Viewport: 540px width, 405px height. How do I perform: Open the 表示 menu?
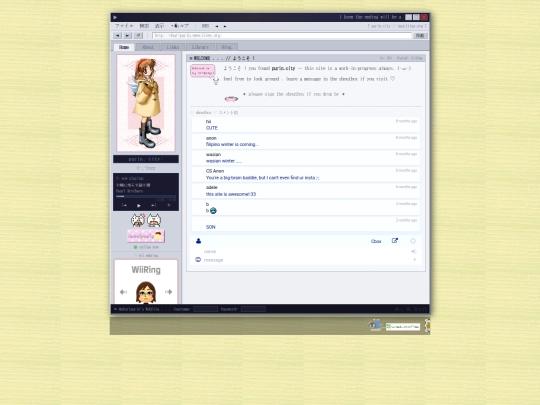point(159,26)
